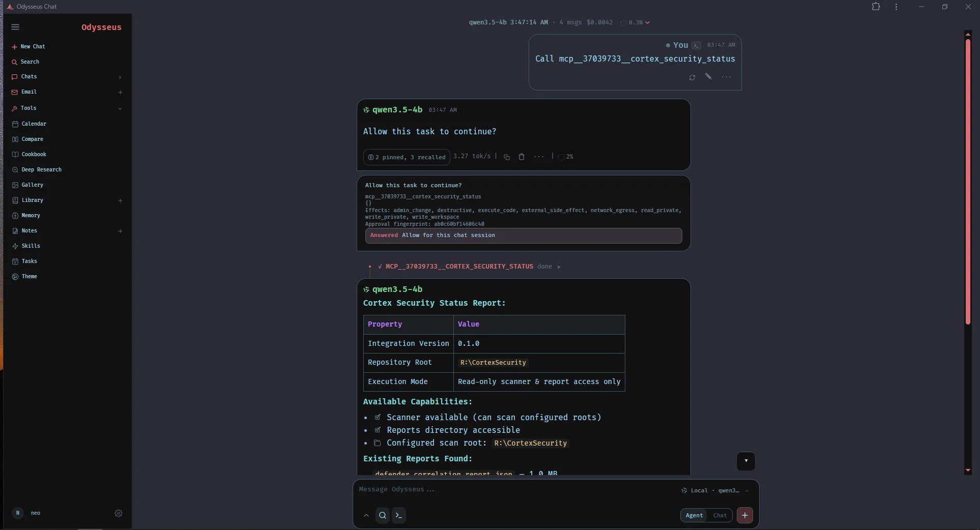Regenerate the user message via refresh icon

[x=692, y=77]
